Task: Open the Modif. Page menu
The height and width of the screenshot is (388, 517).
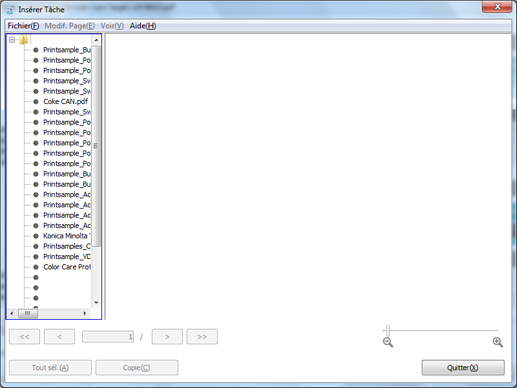Action: click(x=69, y=26)
